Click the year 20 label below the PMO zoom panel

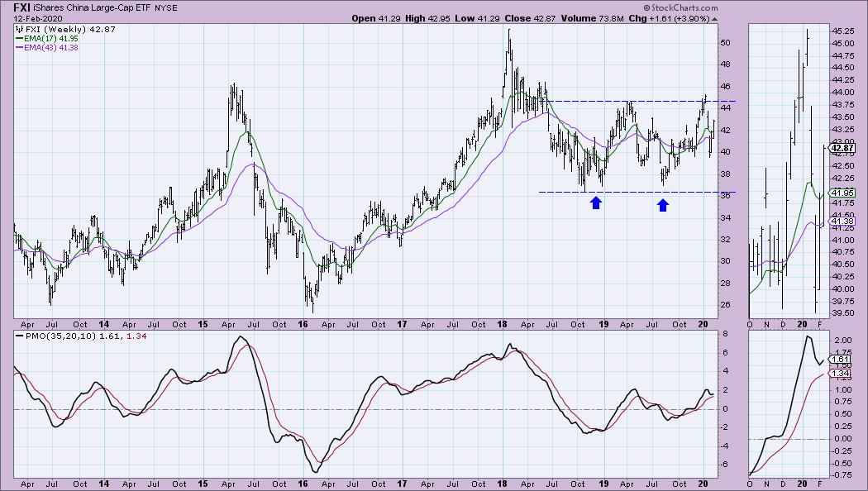tap(802, 484)
